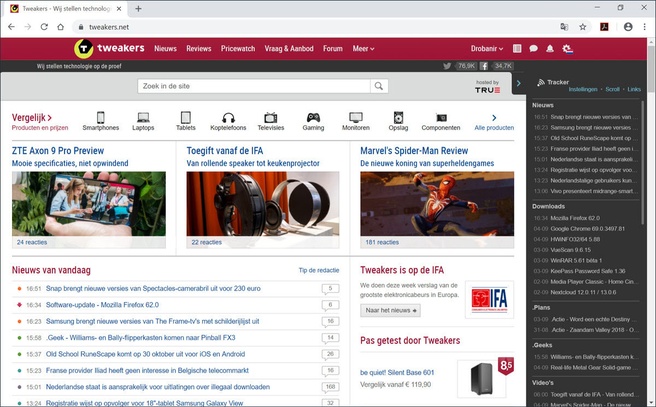Viewport: 656px width, 407px height.
Task: Open the Twitter icon with 76,9K
Action: click(447, 66)
